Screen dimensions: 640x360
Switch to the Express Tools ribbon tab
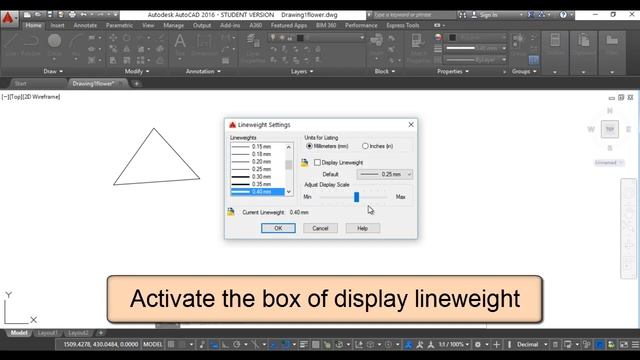(x=402, y=25)
